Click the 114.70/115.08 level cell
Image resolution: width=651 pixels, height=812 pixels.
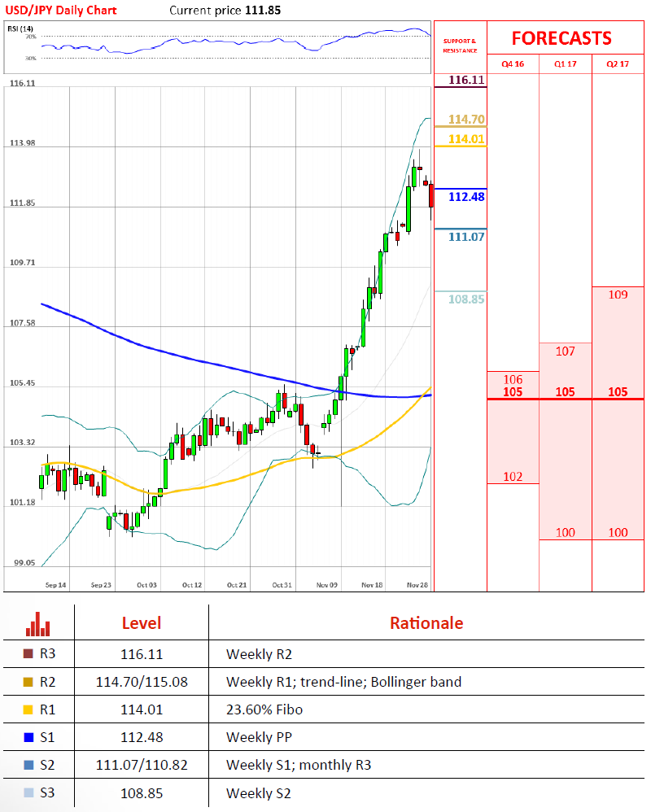[142, 682]
